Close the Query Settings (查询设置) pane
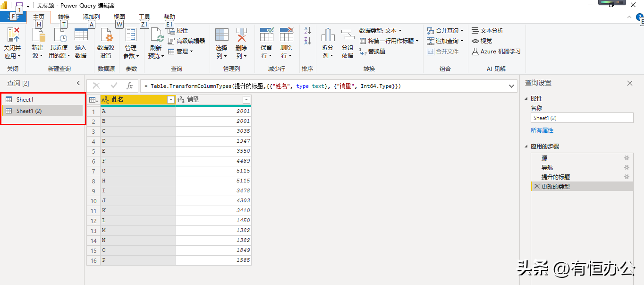 pos(630,83)
